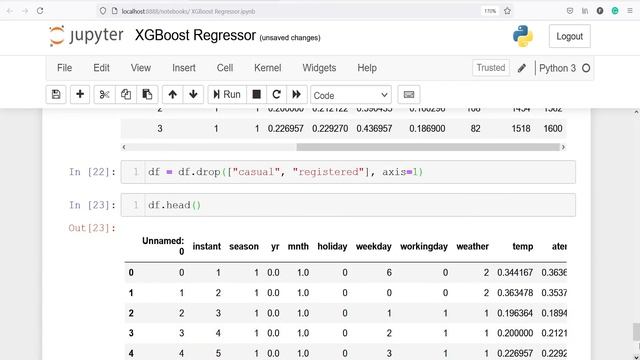Click the Out[23] output prompt area
Image resolution: width=640 pixels, height=360 pixels.
(92, 228)
